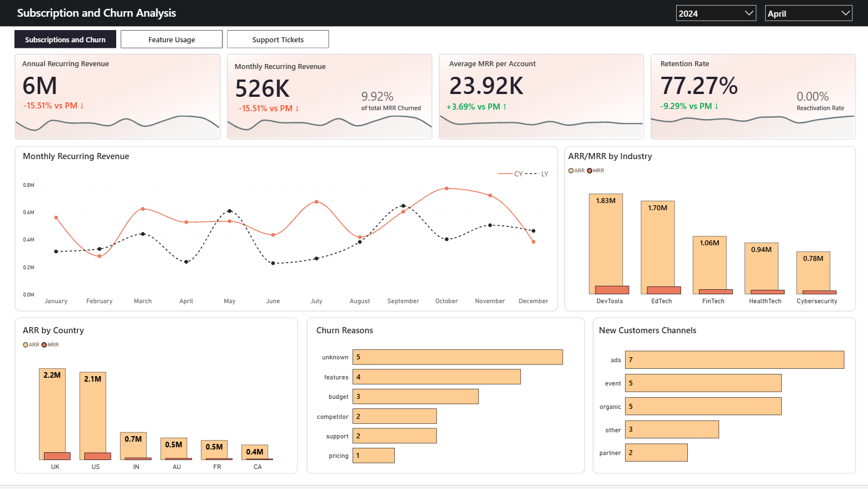Click the +3.69% vs PM indicator

tap(477, 107)
